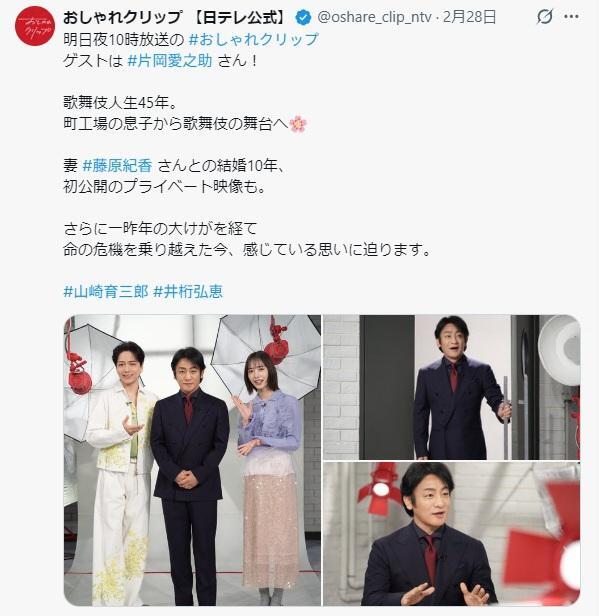
Task: Click the post line 初公開のプライベート映像も
Action: pos(165,187)
